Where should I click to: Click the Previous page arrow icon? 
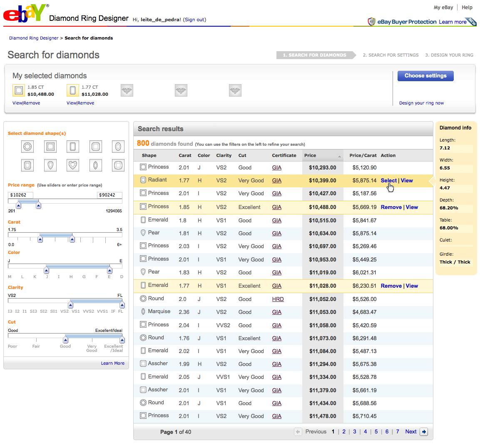coord(298,432)
